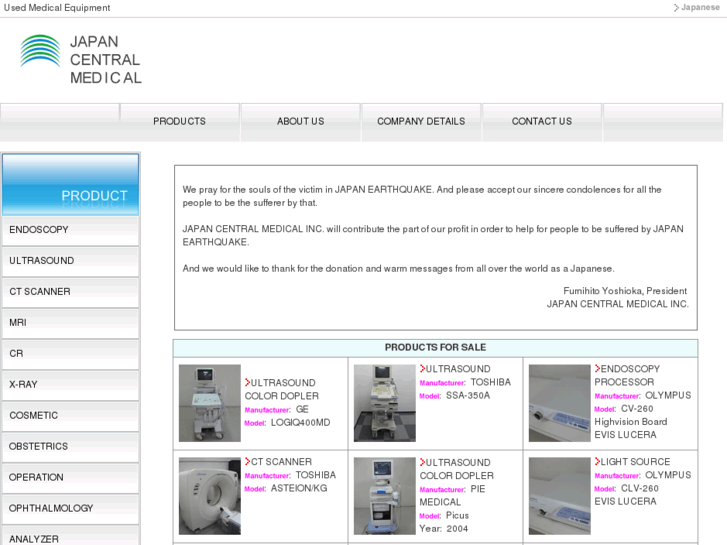Click ULTRASOUND COLOR DOPLER PIE Medical link
727x545 pixels.
pos(459,469)
